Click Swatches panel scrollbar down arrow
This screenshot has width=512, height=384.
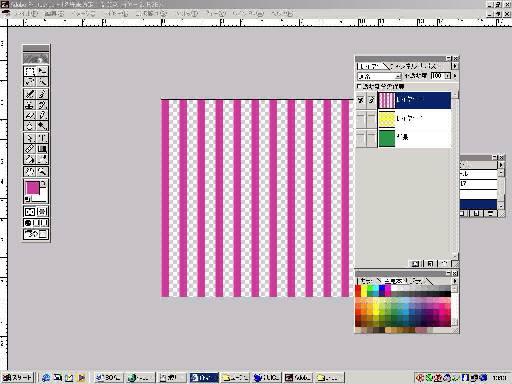[x=455, y=322]
